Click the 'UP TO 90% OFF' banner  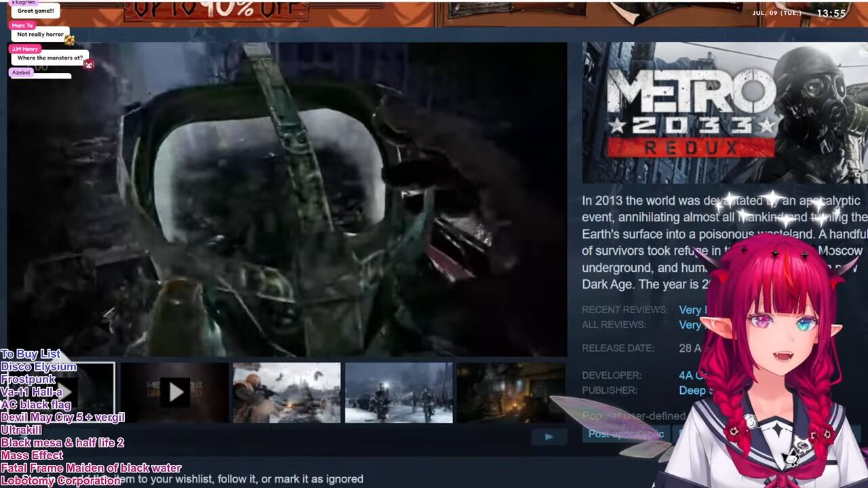tap(217, 9)
